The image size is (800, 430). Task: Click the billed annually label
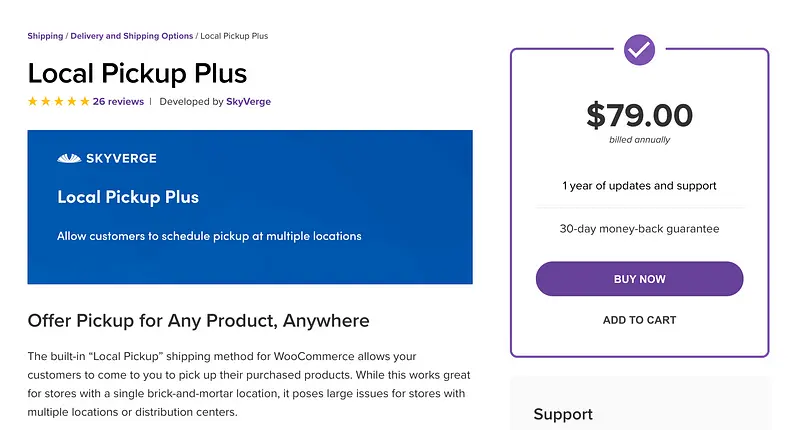pyautogui.click(x=639, y=140)
